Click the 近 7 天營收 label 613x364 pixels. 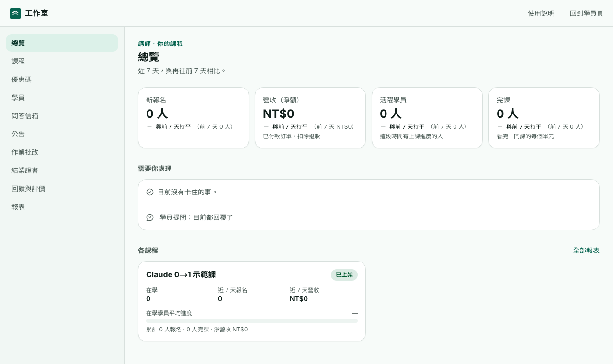[x=305, y=290]
